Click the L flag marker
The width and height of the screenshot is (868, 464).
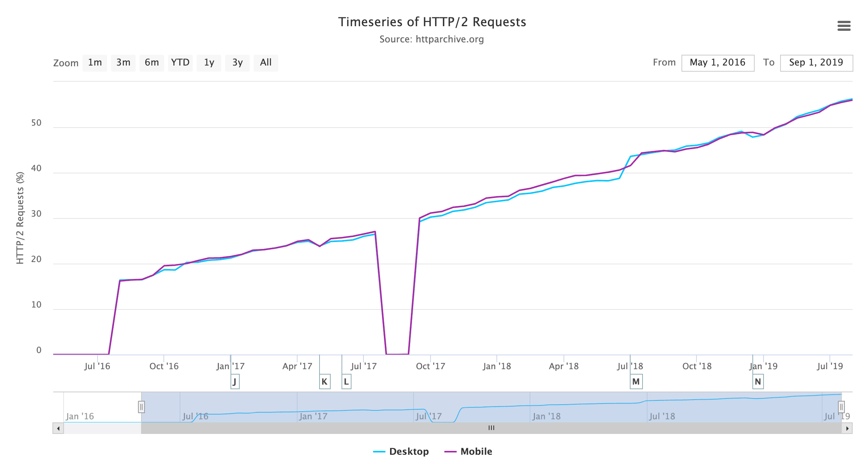[346, 382]
